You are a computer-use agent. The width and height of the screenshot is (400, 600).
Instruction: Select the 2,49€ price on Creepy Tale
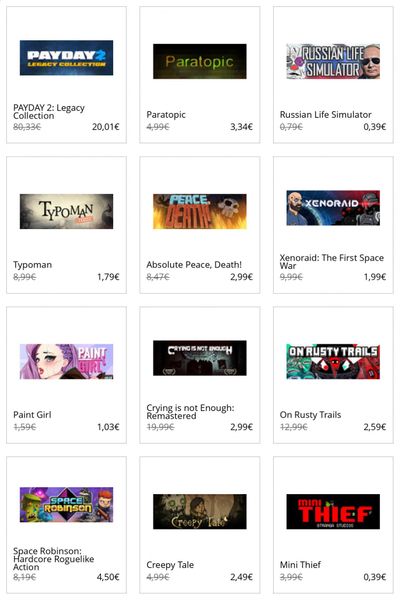[242, 577]
